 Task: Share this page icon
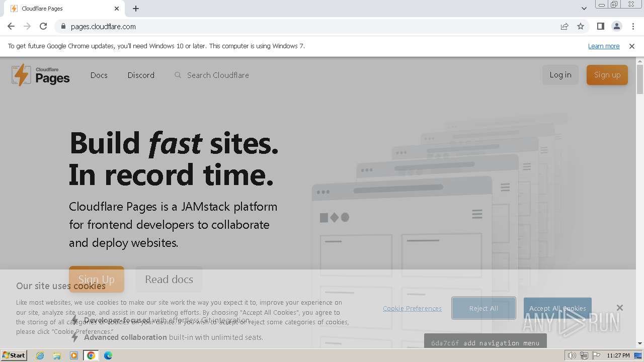(565, 26)
